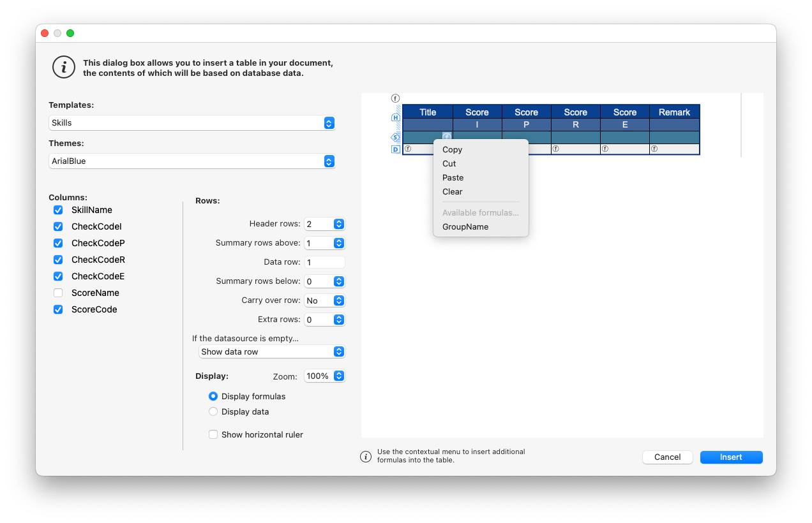Click the small info icon beside contextual menu hint

pos(366,456)
